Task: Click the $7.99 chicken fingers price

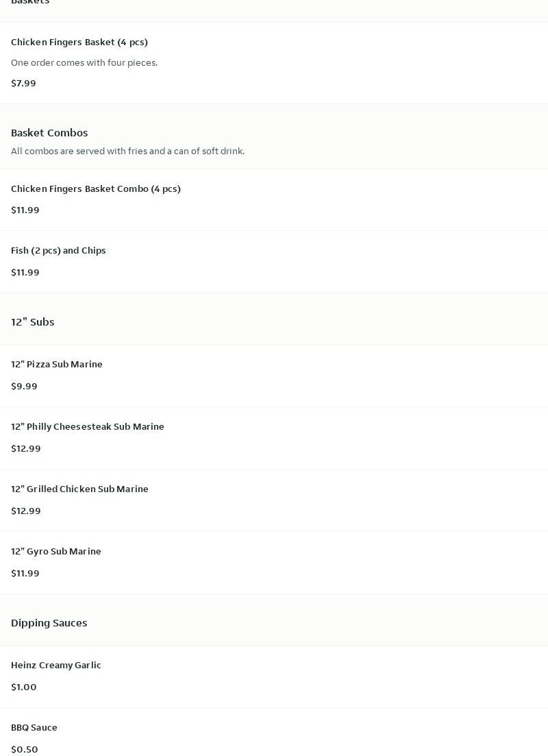Action: click(23, 83)
